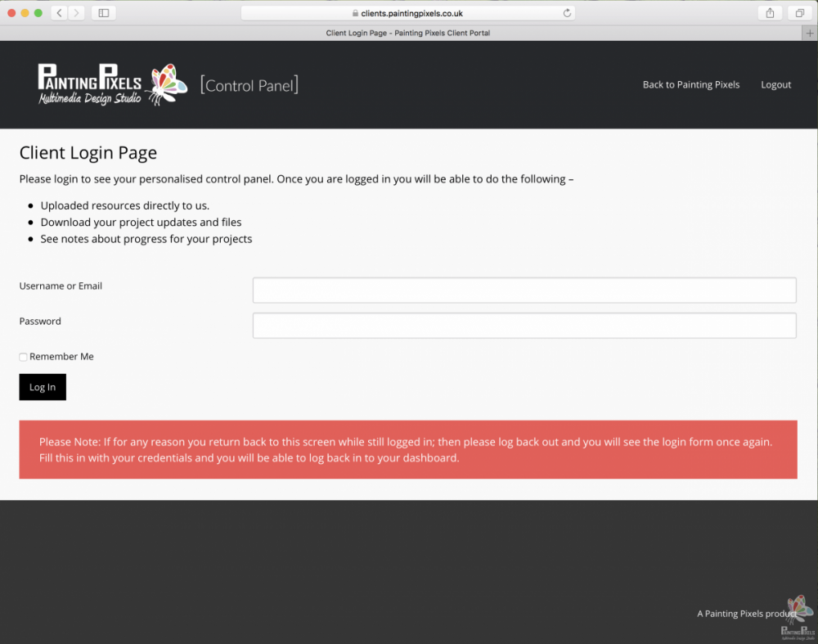818x644 pixels.
Task: Toggle the Safari sidebar icon
Action: [104, 13]
